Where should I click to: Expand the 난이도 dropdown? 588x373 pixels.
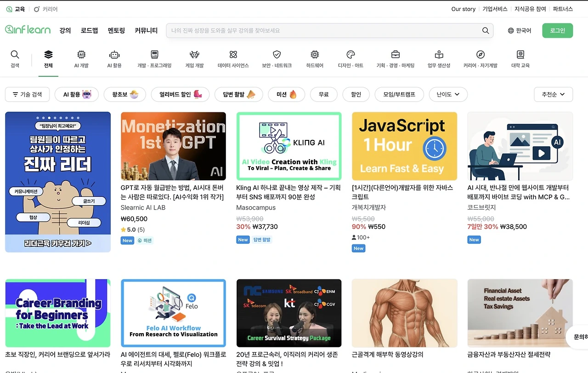pos(448,95)
